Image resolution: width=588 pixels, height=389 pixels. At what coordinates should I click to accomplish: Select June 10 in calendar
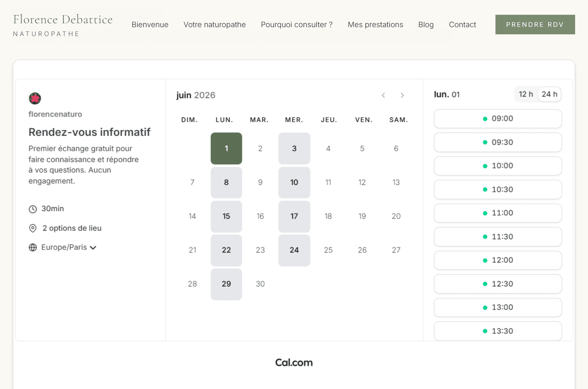pos(294,182)
